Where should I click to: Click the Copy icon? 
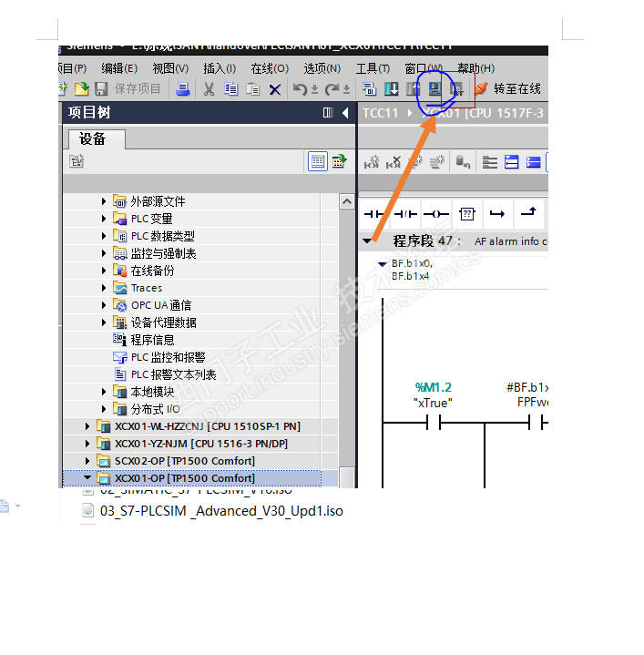point(231,88)
